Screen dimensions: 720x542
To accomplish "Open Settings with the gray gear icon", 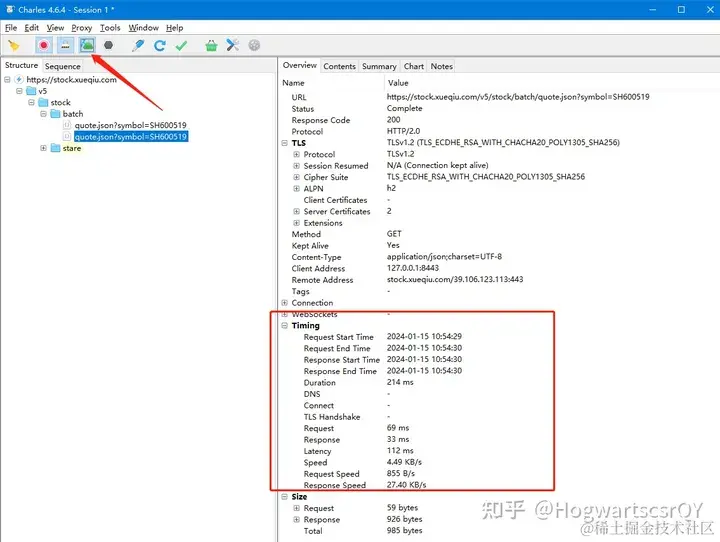I will tap(254, 45).
